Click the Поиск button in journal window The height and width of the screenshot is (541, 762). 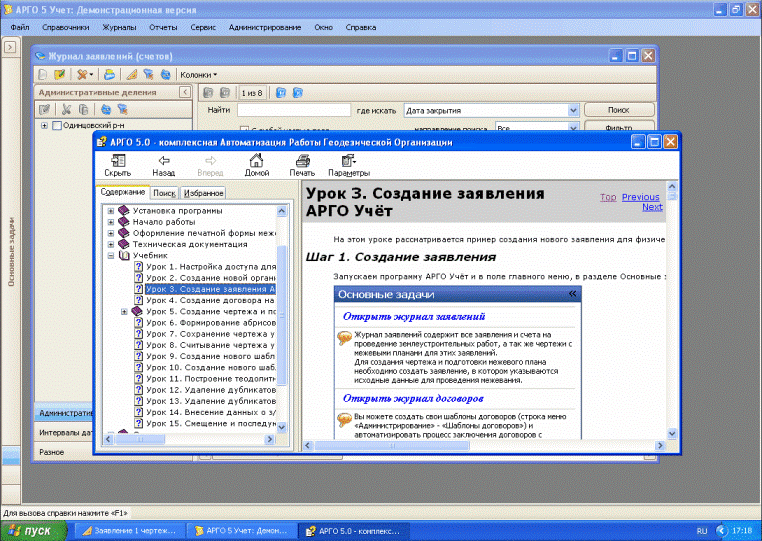click(x=619, y=110)
